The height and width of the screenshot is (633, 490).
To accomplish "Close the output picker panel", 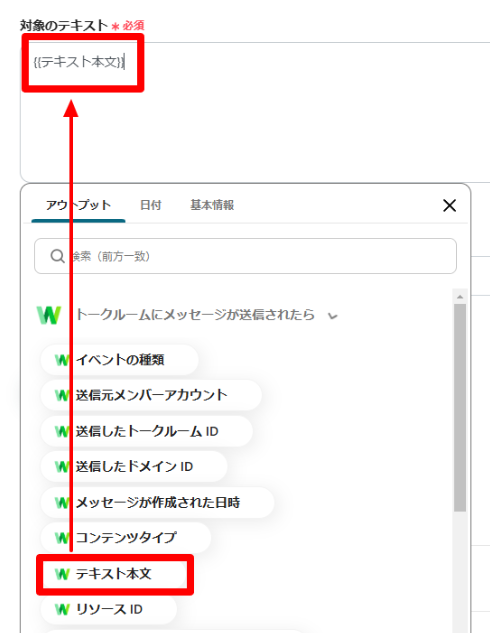I will tap(449, 205).
